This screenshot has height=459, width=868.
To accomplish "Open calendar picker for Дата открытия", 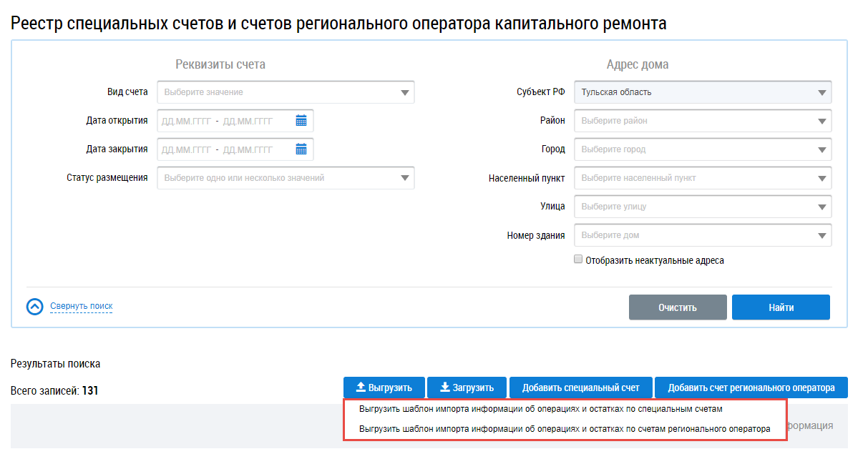I will click(301, 121).
